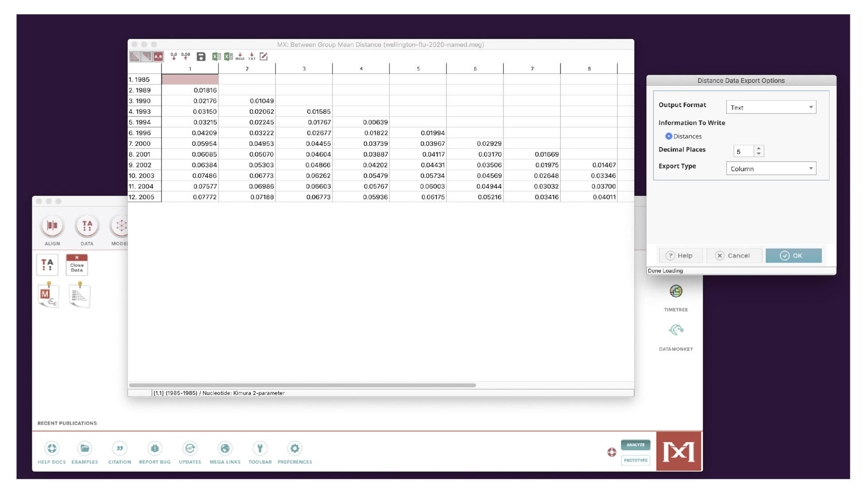Select the Distances radio button

point(669,136)
